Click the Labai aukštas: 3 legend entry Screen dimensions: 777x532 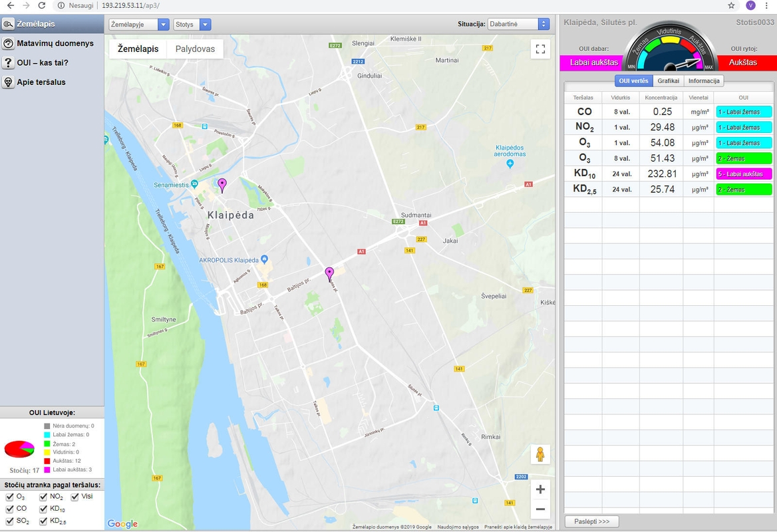68,469
